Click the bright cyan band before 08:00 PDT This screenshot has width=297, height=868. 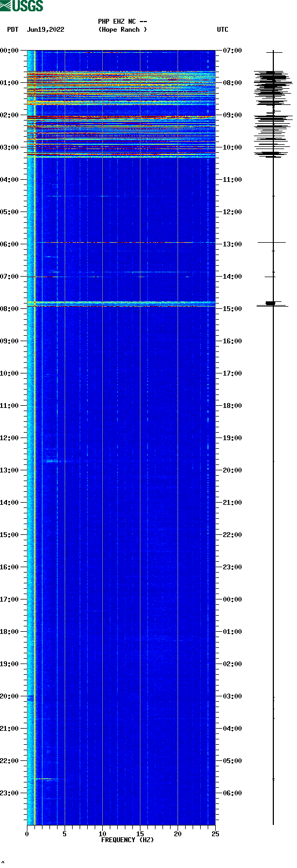click(x=121, y=304)
